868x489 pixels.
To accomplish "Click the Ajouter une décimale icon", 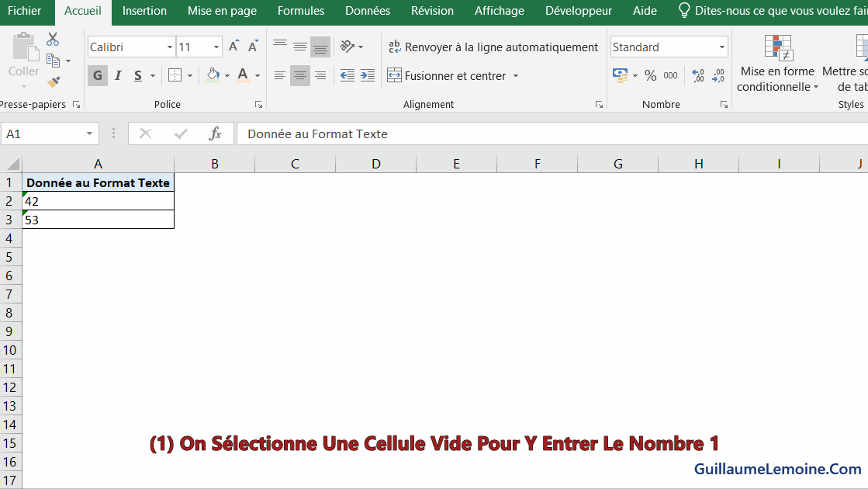I will click(x=697, y=75).
